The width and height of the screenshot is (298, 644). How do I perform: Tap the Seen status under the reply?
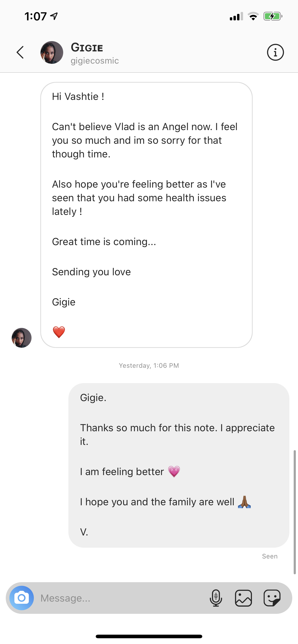click(x=270, y=556)
